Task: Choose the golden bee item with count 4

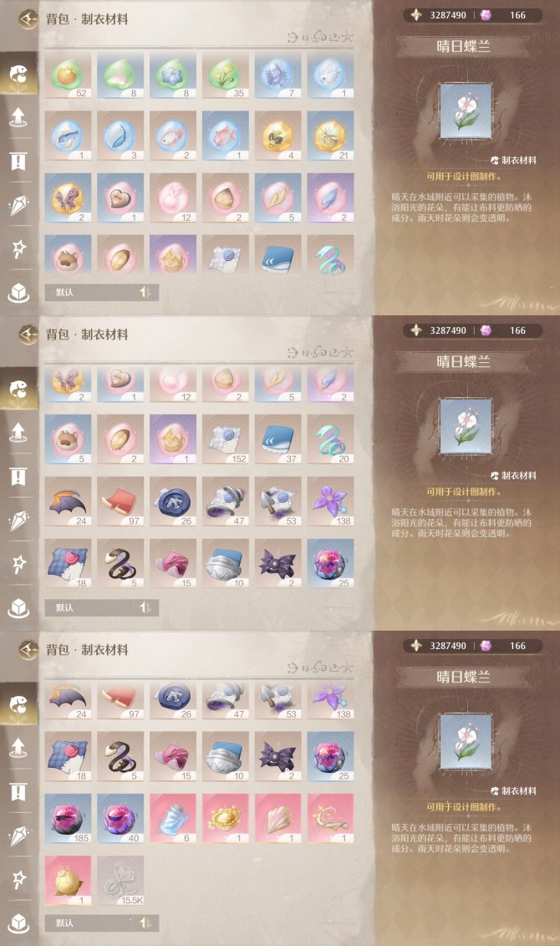Action: (x=277, y=136)
